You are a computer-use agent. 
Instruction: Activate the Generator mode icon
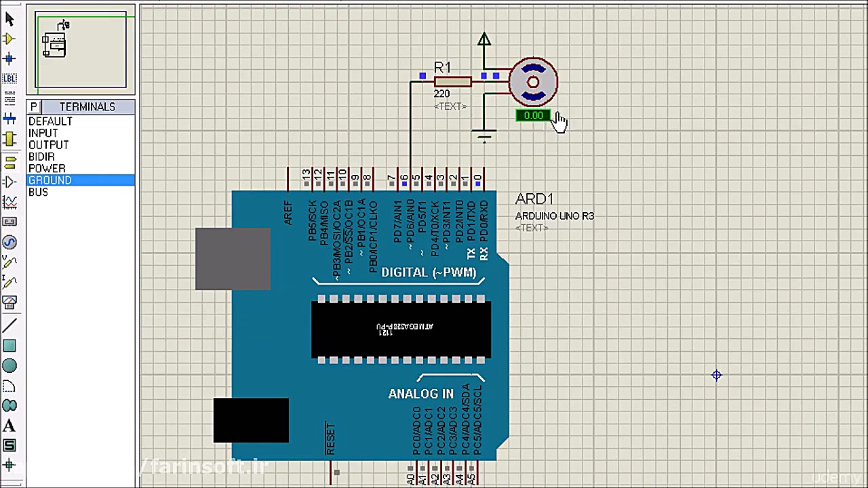pos(9,242)
